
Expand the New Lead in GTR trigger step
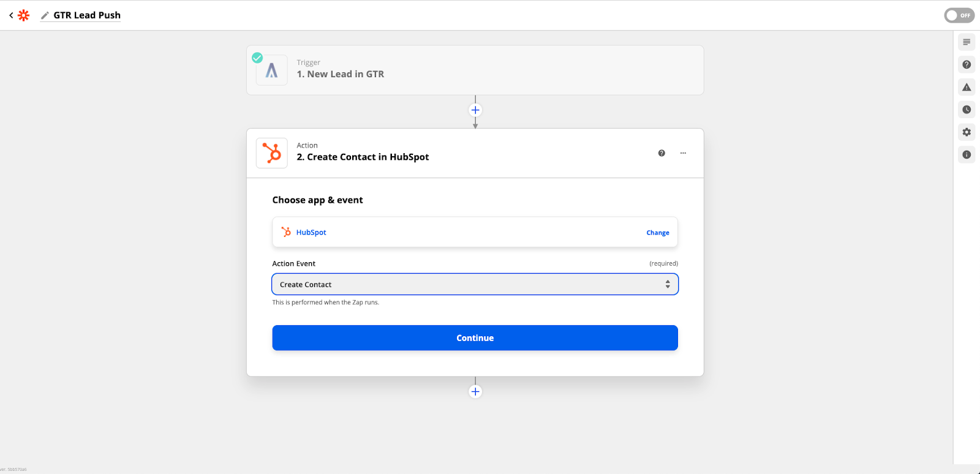(x=475, y=70)
